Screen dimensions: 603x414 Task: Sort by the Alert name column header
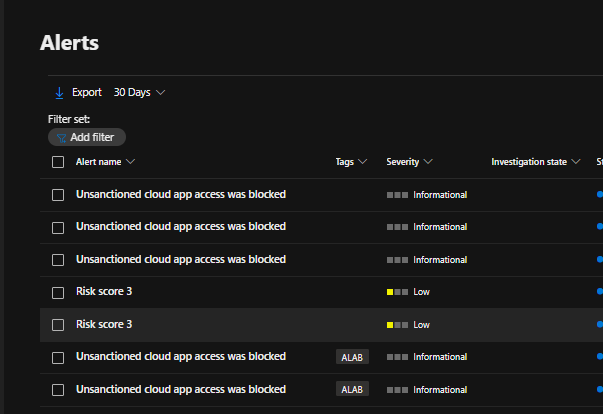tap(99, 162)
